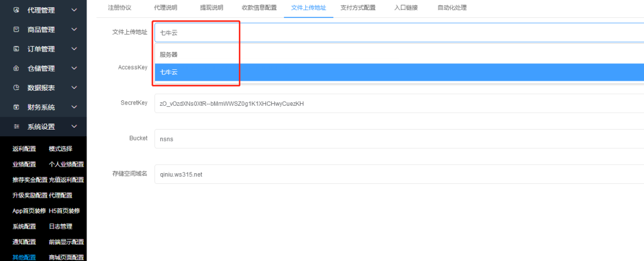Select the 文件上传地址 tab
The image size is (644, 261).
(x=308, y=7)
